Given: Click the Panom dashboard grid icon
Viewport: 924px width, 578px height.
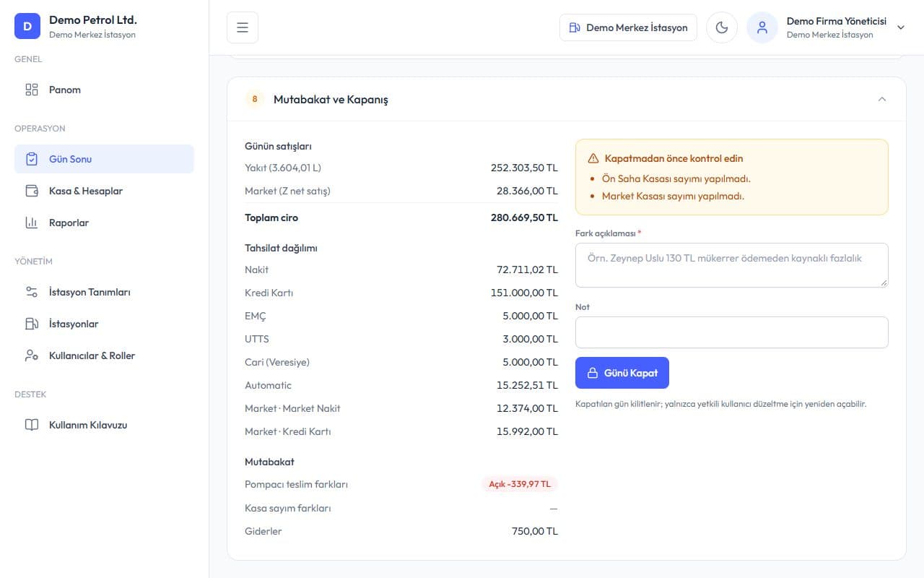Looking at the screenshot, I should [x=32, y=90].
